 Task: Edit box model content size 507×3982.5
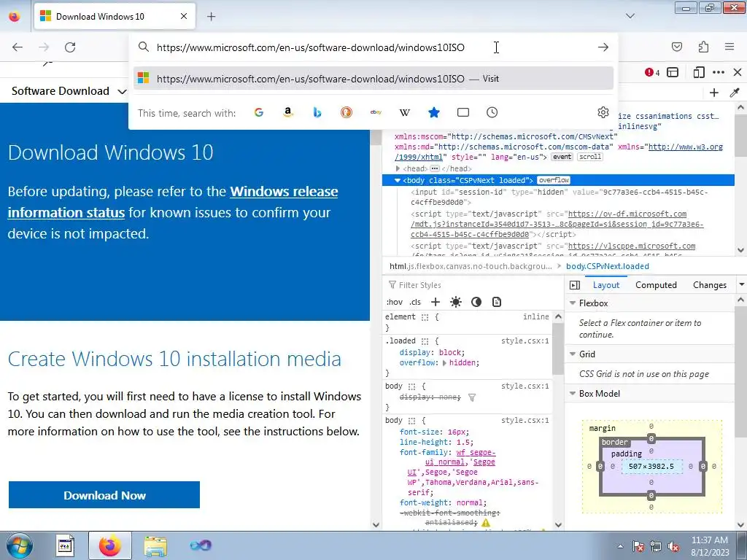651,467
